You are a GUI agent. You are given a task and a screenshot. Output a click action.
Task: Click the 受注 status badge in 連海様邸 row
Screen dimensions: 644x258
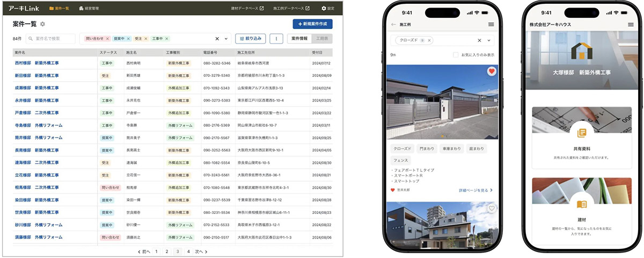(105, 162)
